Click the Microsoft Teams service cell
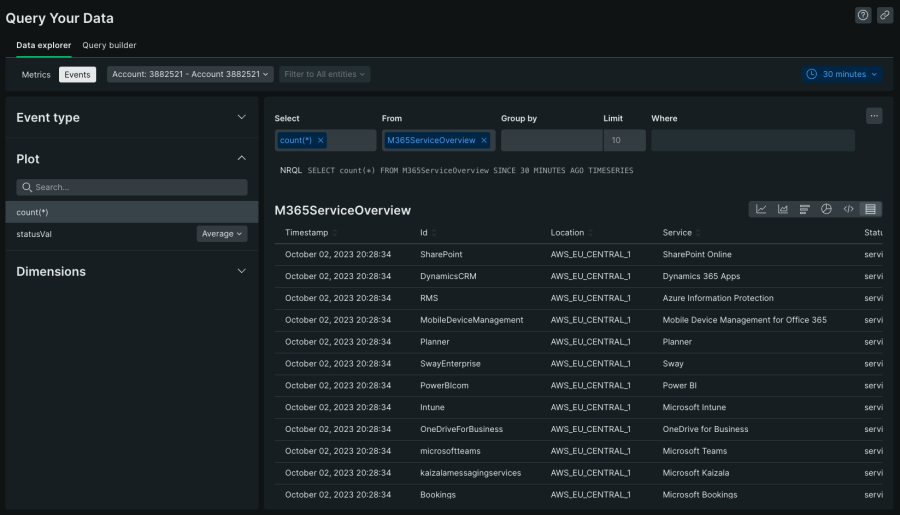 [695, 451]
